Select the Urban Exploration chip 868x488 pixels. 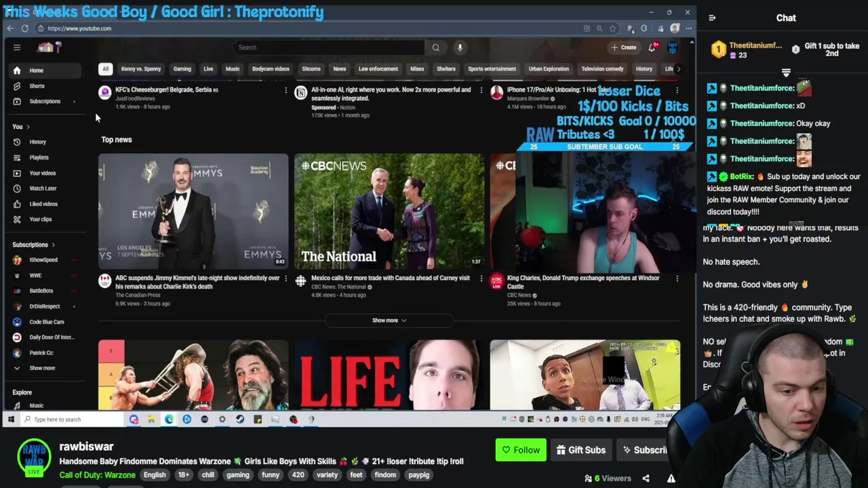point(549,68)
